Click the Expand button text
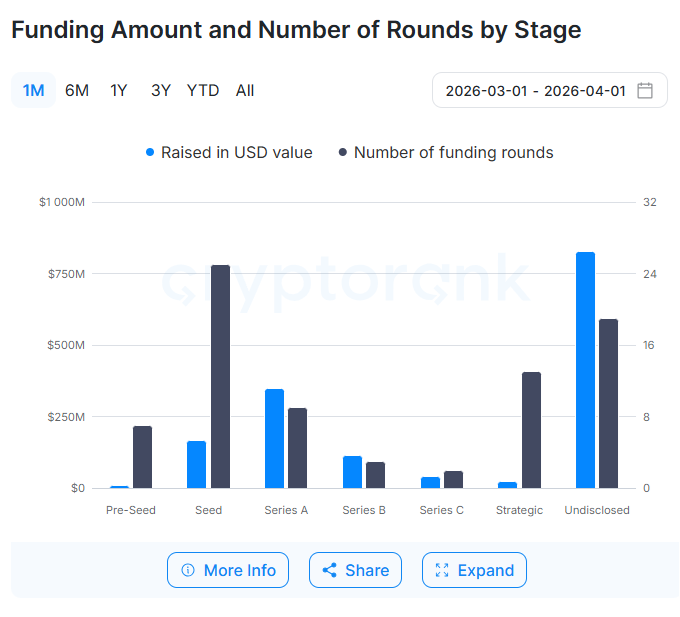This screenshot has height=617, width=680. click(x=486, y=570)
